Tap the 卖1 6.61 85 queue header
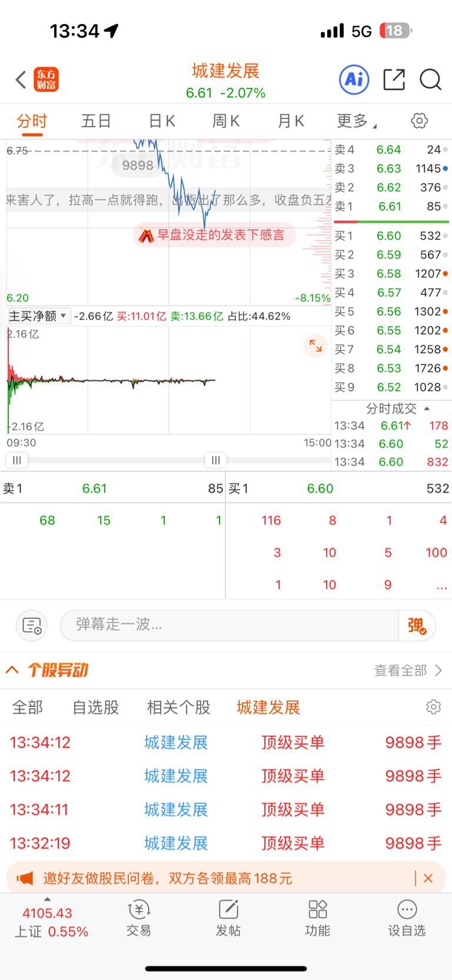The height and width of the screenshot is (980, 452). click(x=113, y=489)
